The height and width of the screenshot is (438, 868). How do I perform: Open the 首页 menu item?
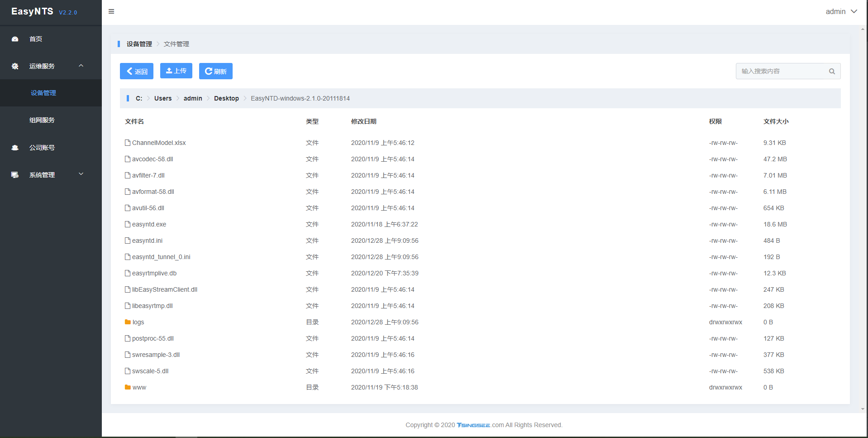coord(51,39)
